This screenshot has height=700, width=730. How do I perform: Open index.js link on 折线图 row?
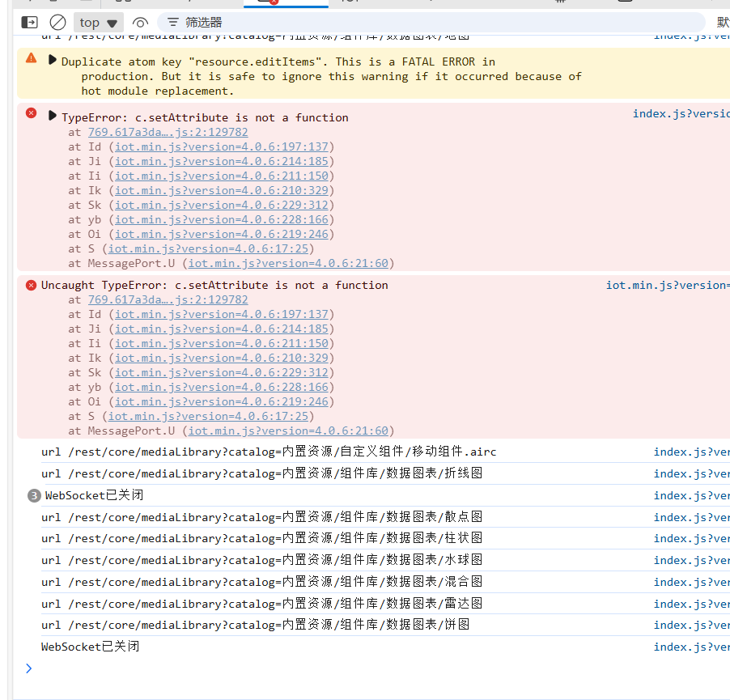(691, 473)
